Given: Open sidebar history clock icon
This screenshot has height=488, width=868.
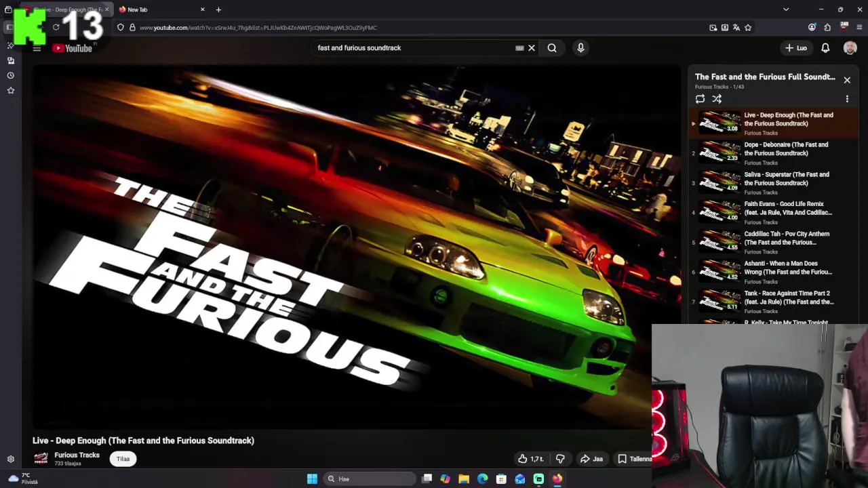Looking at the screenshot, I should (x=10, y=75).
